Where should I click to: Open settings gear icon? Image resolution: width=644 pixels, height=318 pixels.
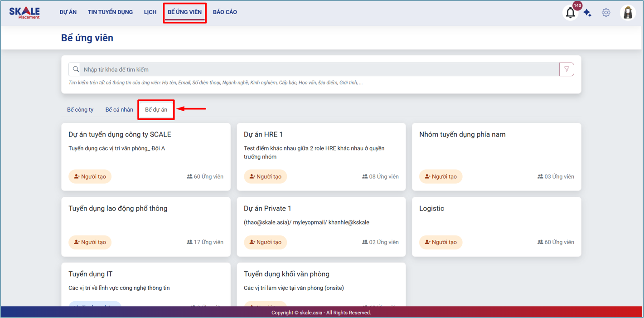(606, 13)
